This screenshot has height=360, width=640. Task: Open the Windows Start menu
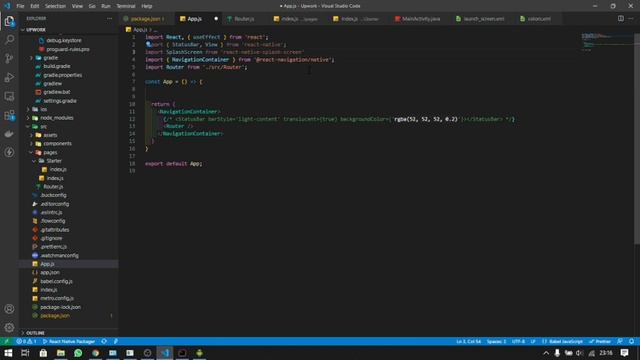(x=8, y=353)
